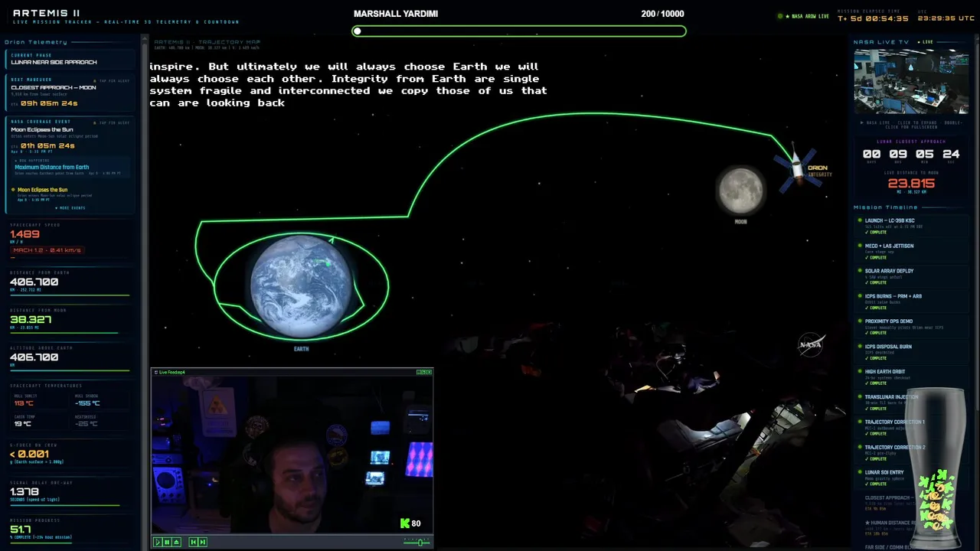Click the spacecraft speed value 1.489
980x551 pixels.
pos(24,234)
